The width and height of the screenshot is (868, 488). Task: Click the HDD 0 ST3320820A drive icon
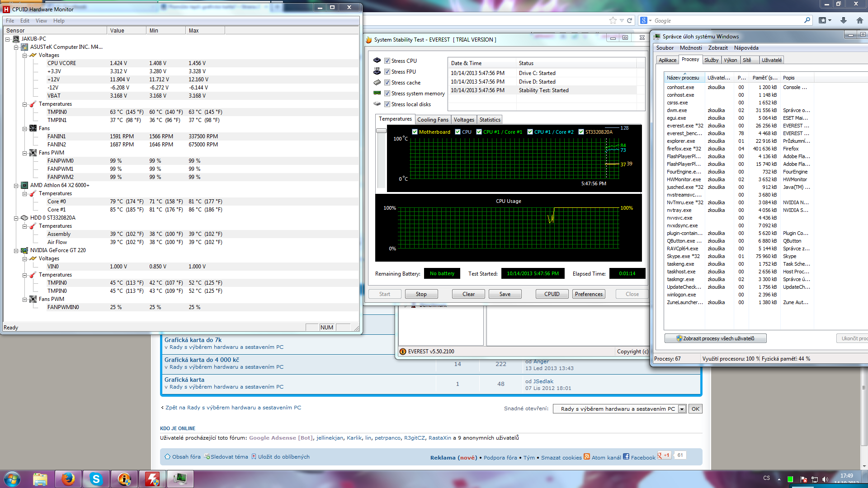click(x=25, y=218)
